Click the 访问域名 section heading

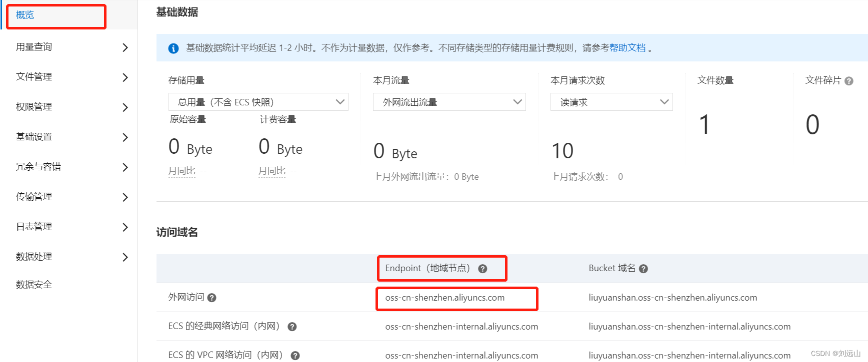pyautogui.click(x=177, y=232)
